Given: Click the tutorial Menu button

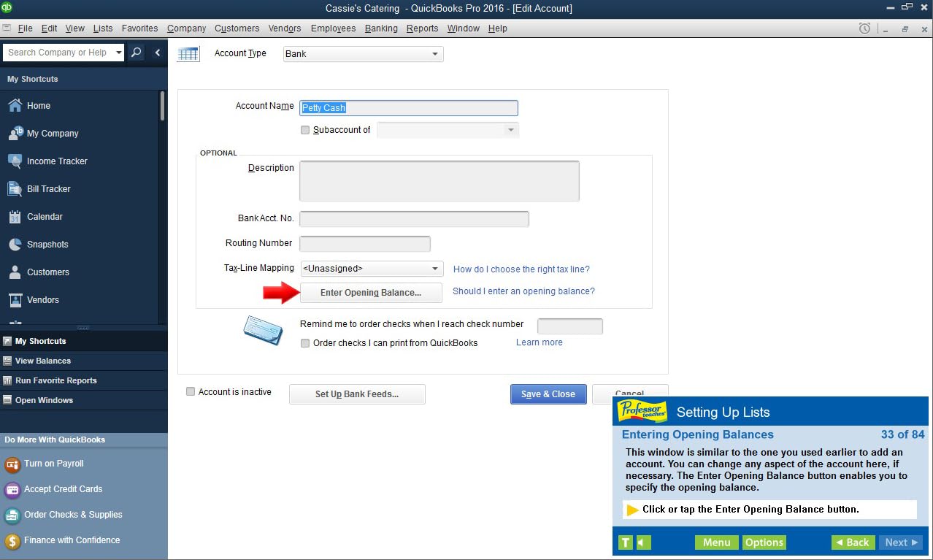Looking at the screenshot, I should point(717,542).
